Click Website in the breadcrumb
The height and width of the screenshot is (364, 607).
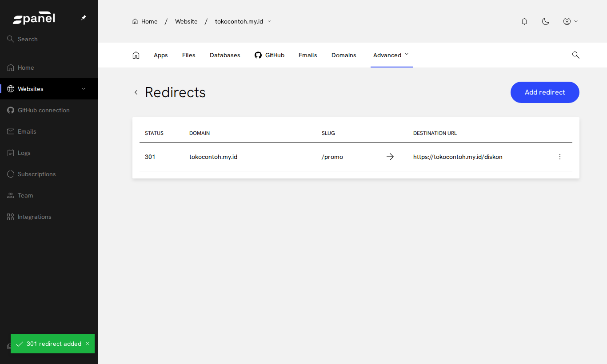coord(186,21)
